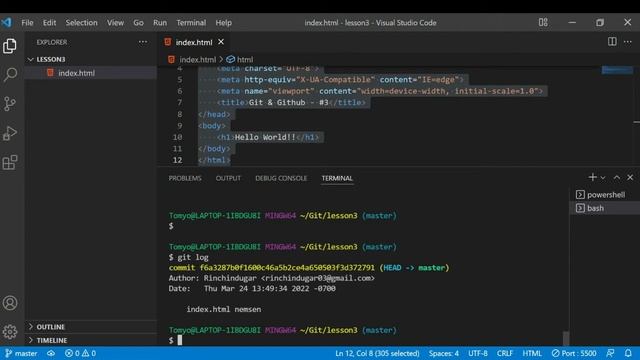The image size is (640, 360).
Task: Split the editor right
Action: click(x=612, y=42)
